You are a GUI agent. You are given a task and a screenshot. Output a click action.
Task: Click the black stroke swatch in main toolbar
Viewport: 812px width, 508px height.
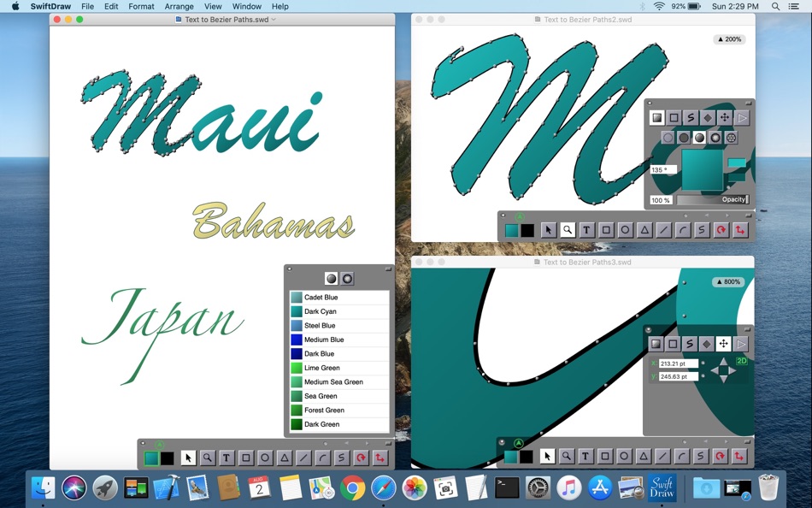[x=168, y=458]
